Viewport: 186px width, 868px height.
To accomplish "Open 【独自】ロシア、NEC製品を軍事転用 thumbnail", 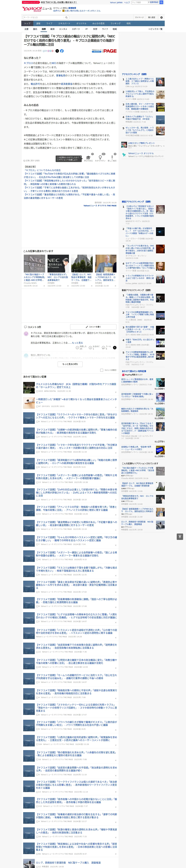I will pyautogui.click(x=82, y=263).
